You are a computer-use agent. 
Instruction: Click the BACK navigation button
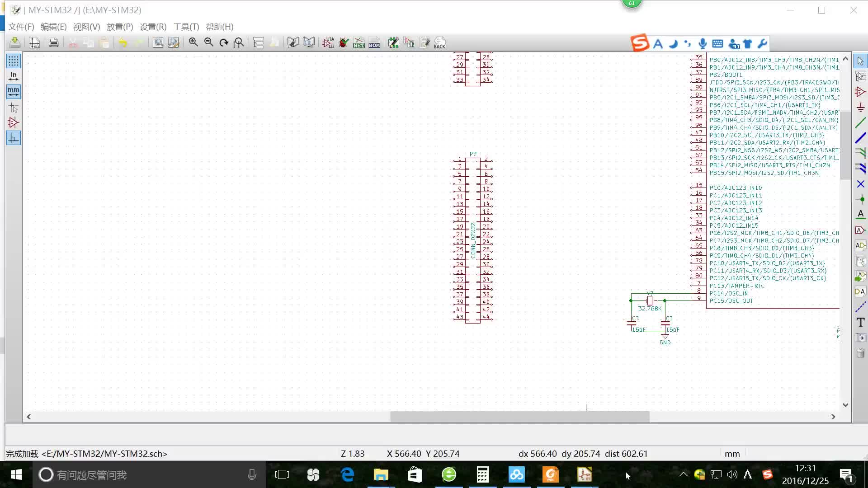click(440, 42)
